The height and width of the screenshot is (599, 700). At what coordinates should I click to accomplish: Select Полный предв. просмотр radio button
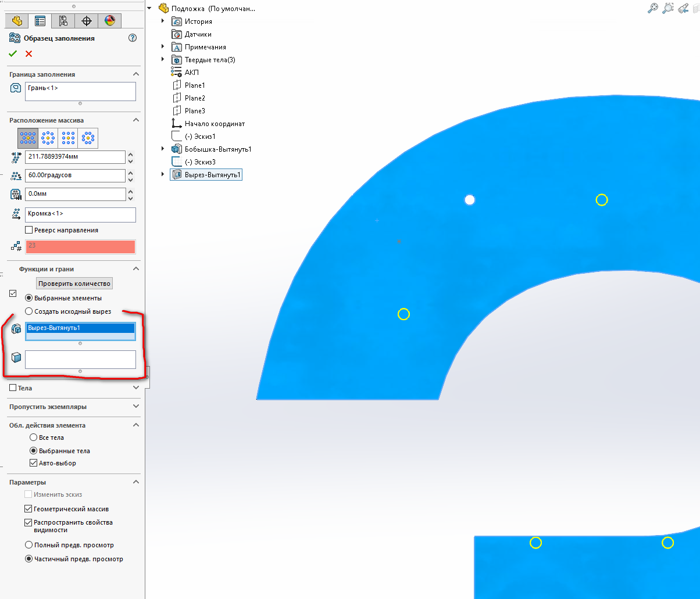tap(28, 545)
